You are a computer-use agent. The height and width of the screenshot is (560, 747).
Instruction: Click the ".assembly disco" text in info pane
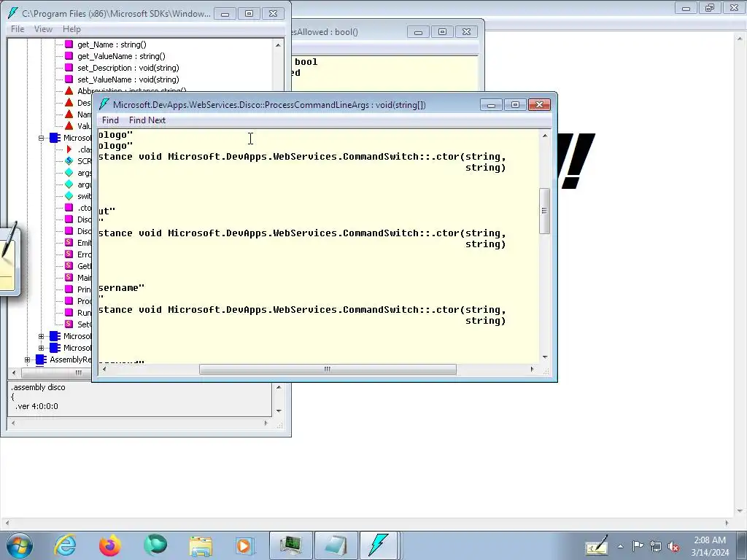pos(38,387)
